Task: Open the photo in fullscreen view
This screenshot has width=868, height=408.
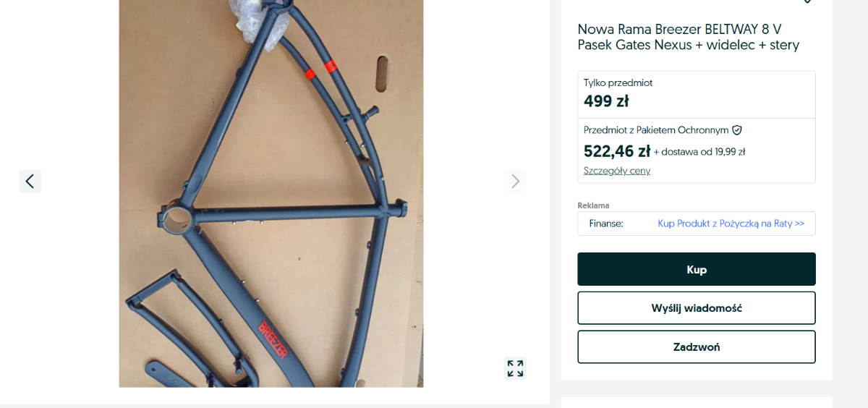Action: pyautogui.click(x=515, y=368)
